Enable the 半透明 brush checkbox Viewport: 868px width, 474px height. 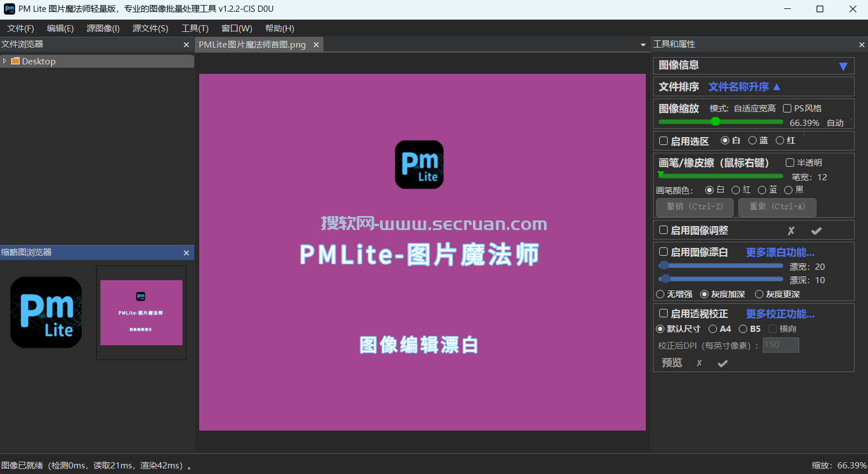pos(790,163)
